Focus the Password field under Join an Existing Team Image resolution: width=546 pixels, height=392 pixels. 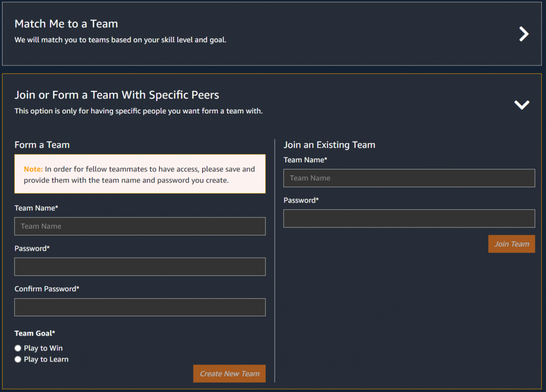409,218
